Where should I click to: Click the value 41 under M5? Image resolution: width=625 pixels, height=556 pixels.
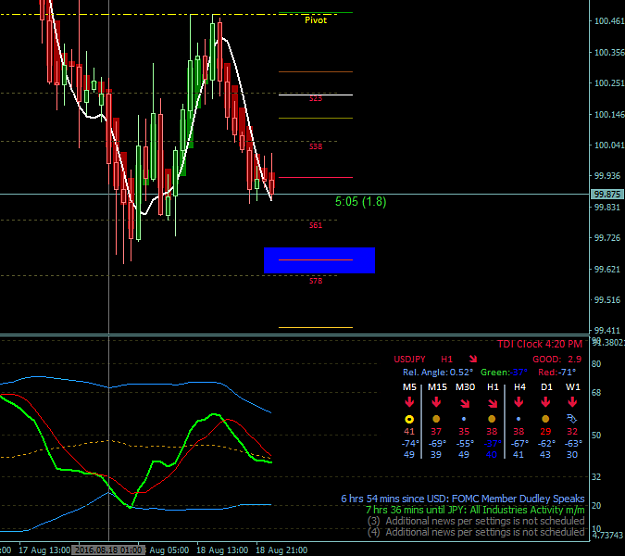(409, 432)
